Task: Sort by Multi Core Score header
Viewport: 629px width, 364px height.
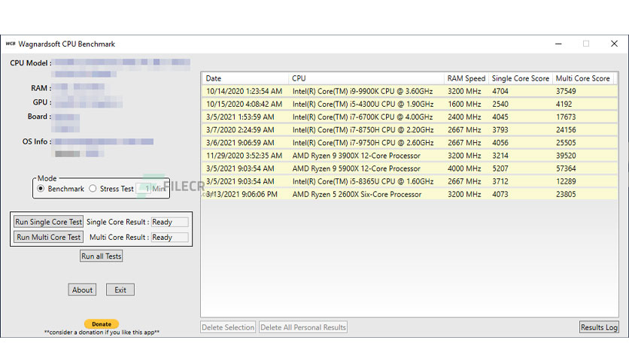Action: (x=583, y=78)
